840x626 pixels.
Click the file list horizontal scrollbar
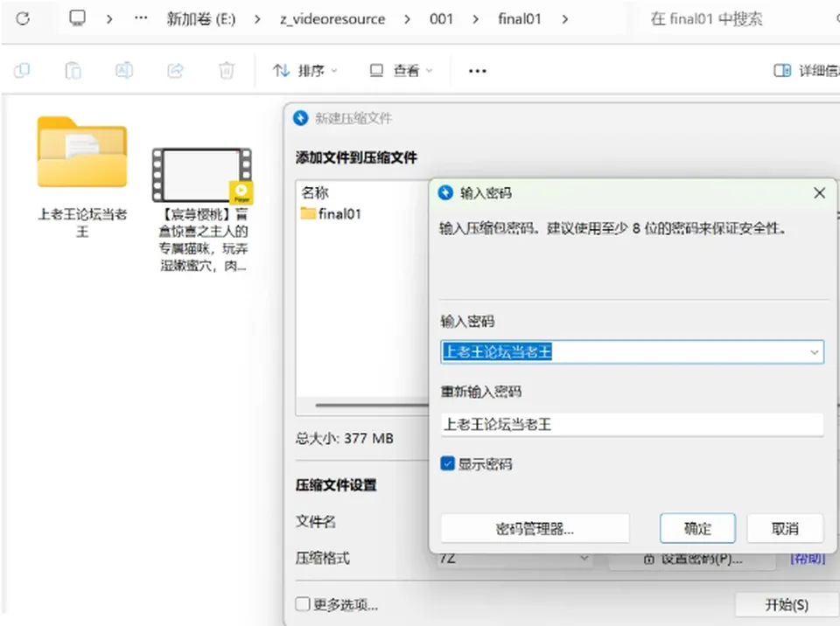point(373,405)
